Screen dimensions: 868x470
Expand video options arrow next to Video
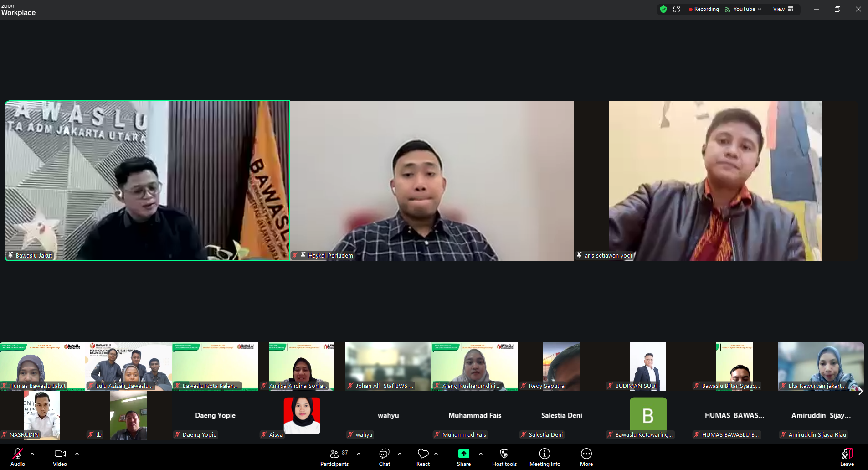(x=77, y=454)
